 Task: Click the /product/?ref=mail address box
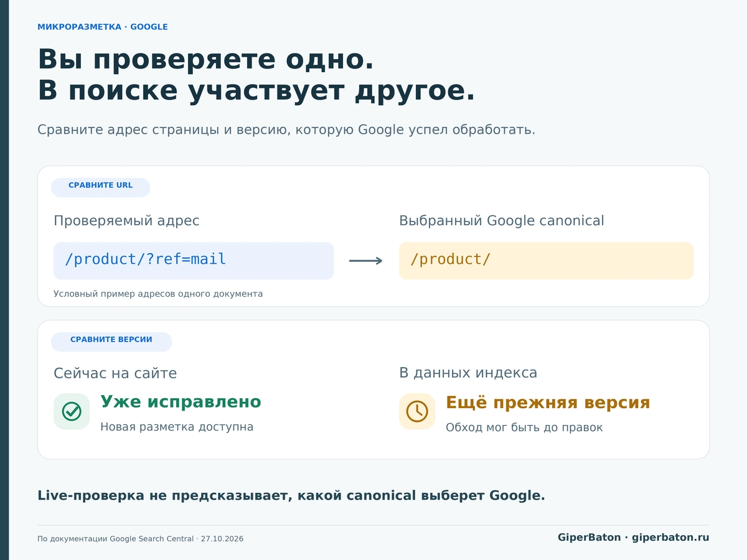tap(194, 261)
